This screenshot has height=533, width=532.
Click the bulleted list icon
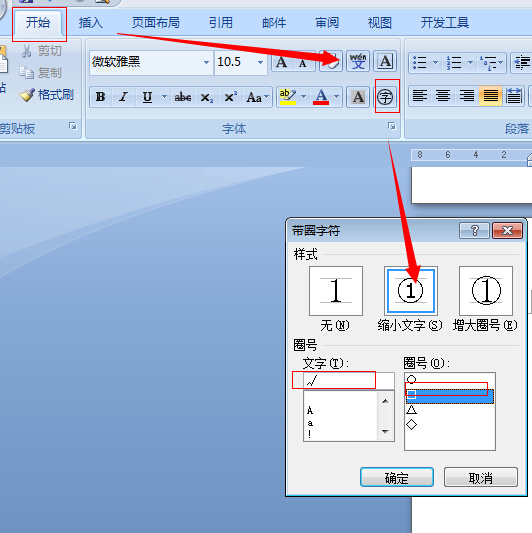coord(419,63)
